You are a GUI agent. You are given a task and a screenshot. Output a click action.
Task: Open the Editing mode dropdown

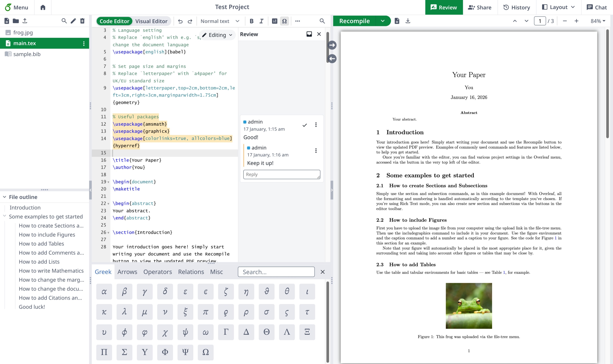pos(217,35)
